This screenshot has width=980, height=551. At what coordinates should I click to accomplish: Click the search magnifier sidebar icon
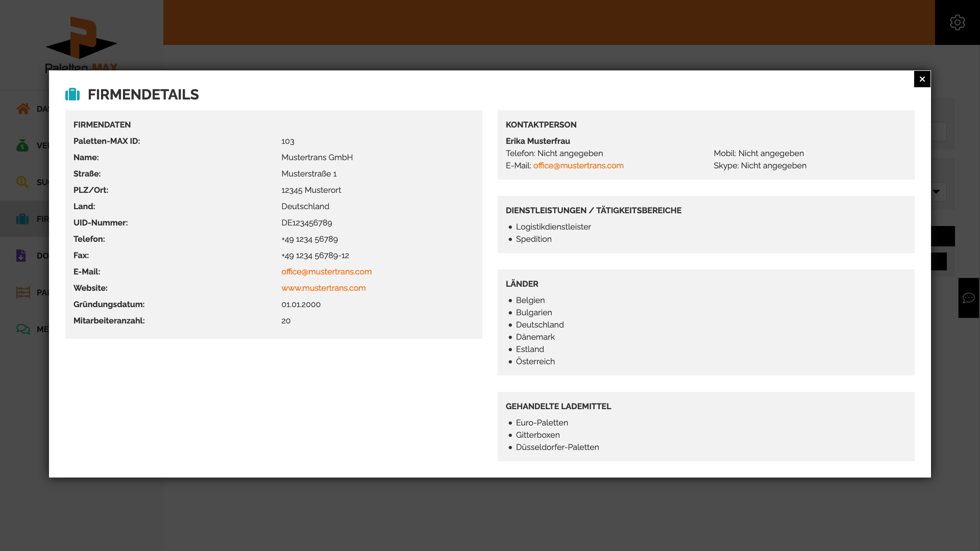point(22,182)
